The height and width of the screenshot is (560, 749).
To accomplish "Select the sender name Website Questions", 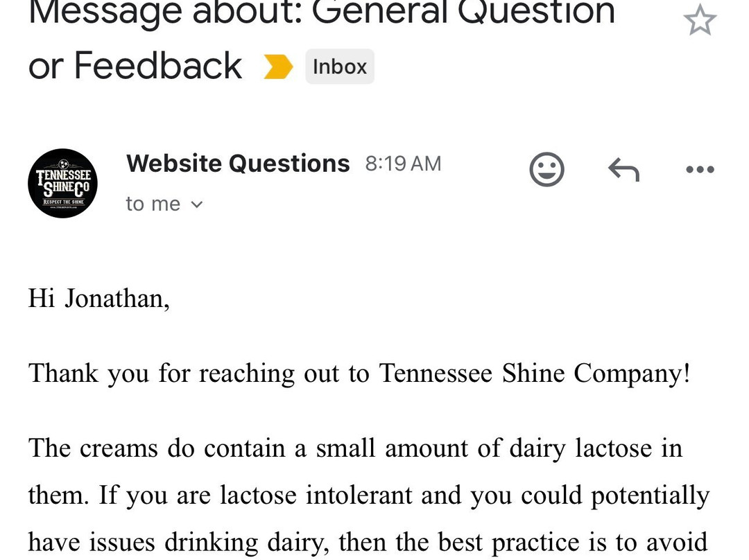I will coord(237,163).
